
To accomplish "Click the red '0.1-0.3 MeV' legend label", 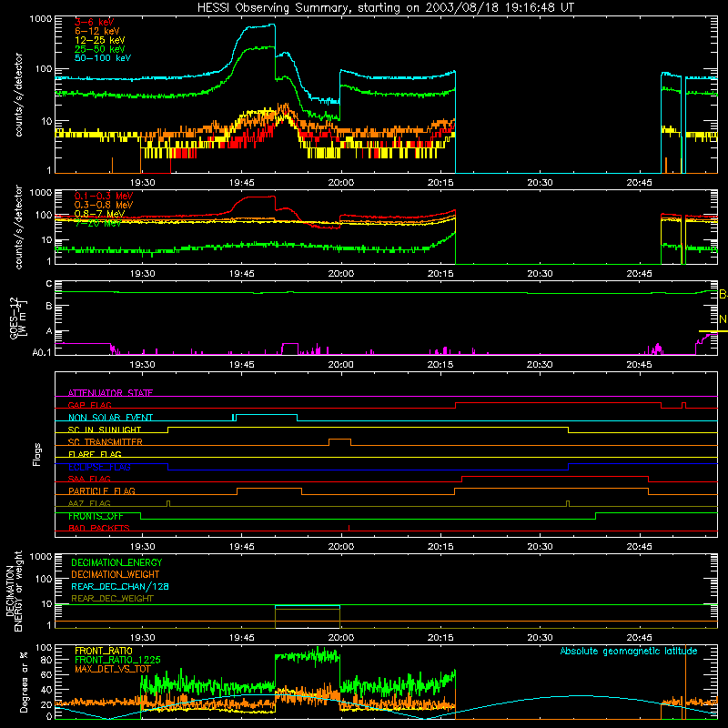I will pos(104,196).
